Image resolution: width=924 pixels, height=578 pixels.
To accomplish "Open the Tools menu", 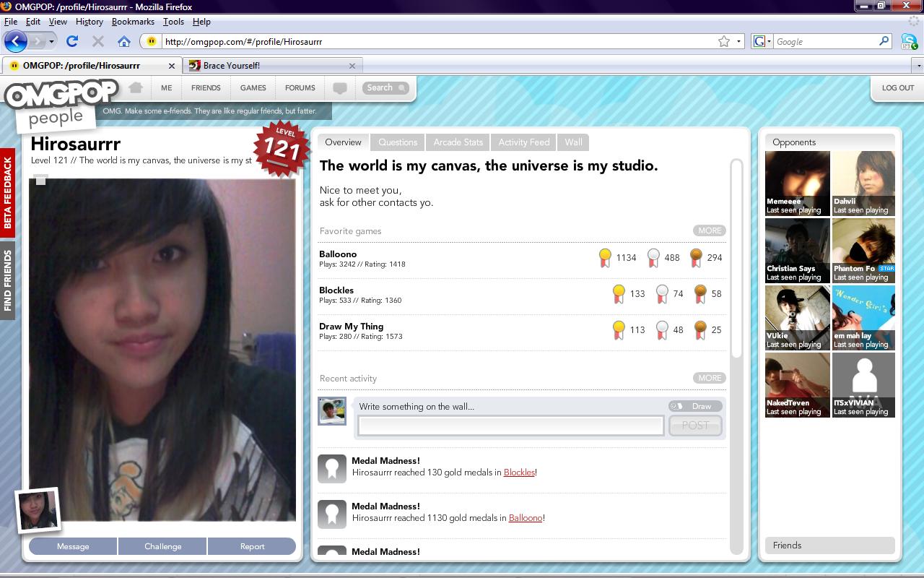I will (173, 22).
